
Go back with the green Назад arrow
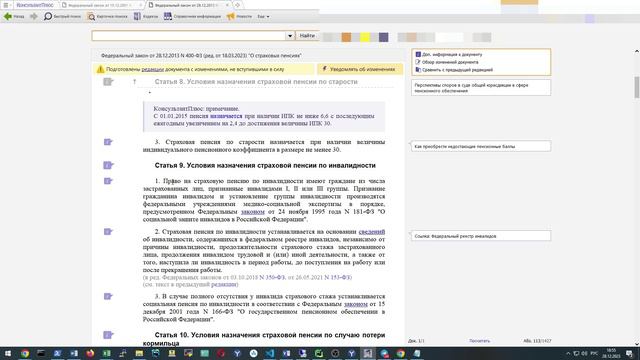(13, 16)
